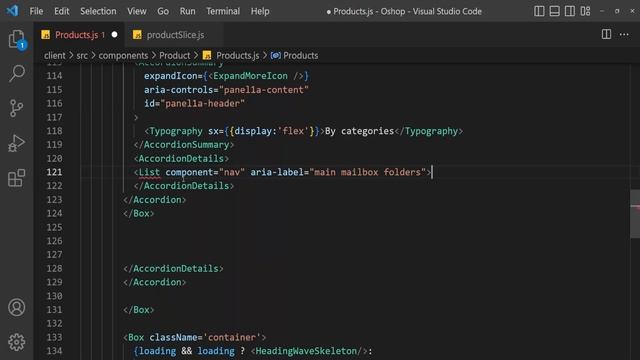Open the Run menu
640x360 pixels.
[x=187, y=11]
